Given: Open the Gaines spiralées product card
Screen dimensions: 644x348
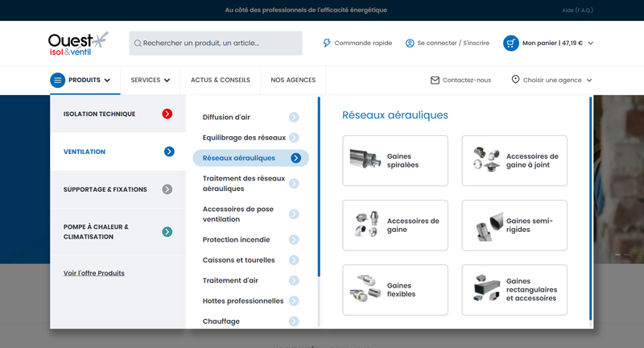Looking at the screenshot, I should tap(394, 160).
